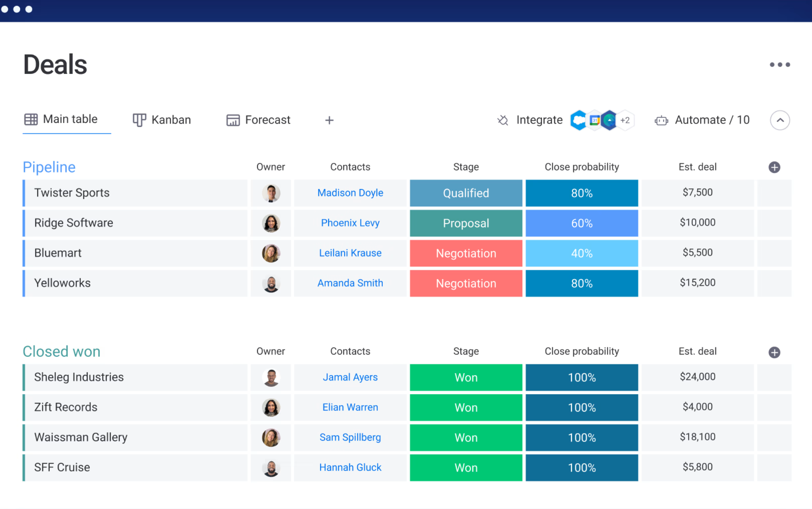Click the Automate robot icon

point(661,120)
